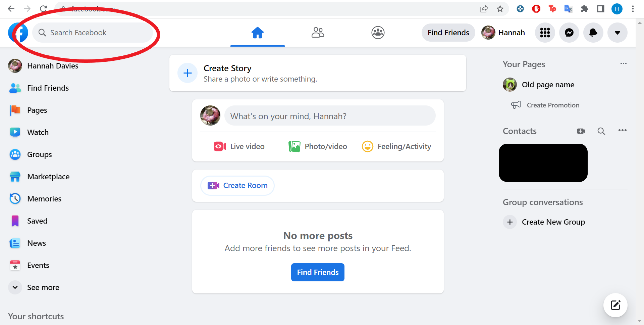This screenshot has height=325, width=644.
Task: Click Create Promotion link
Action: (x=546, y=105)
